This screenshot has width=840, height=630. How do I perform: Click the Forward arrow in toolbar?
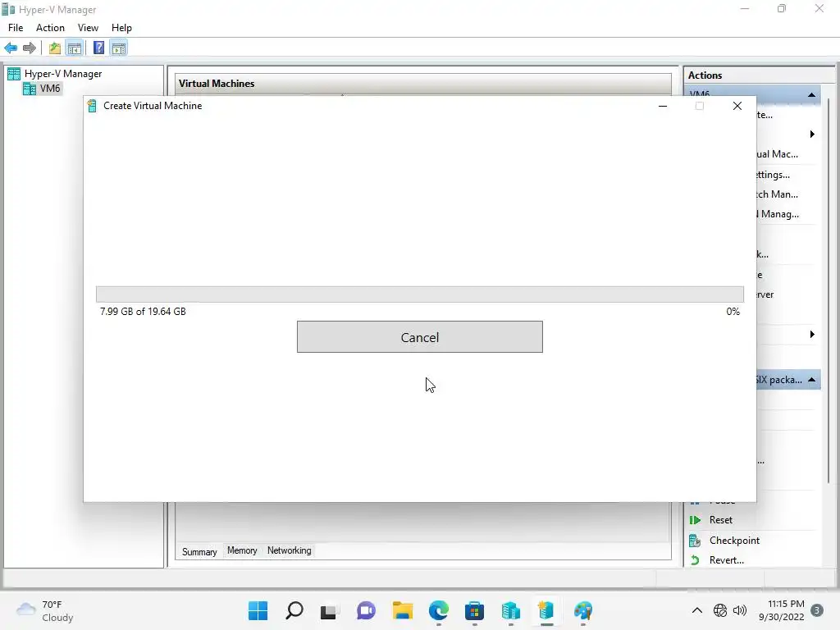(30, 48)
